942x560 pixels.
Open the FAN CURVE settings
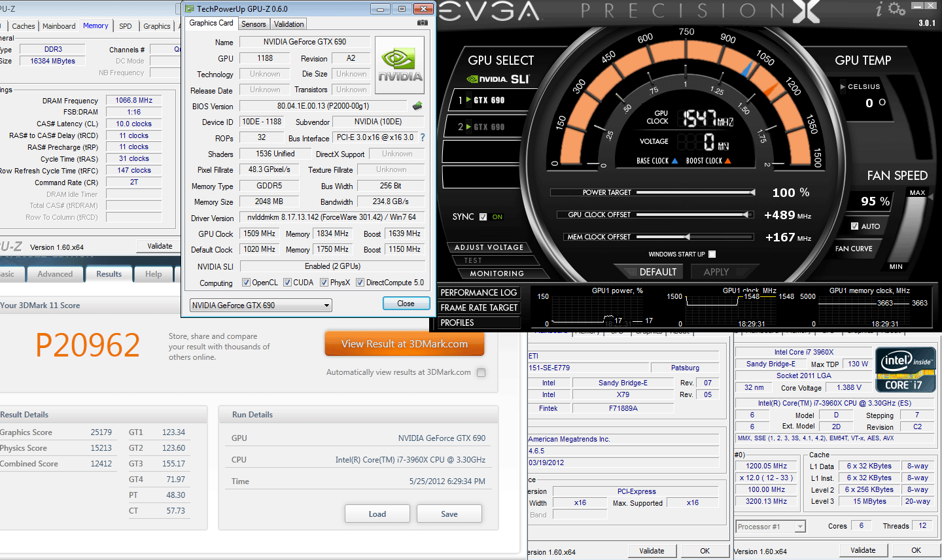coord(854,249)
